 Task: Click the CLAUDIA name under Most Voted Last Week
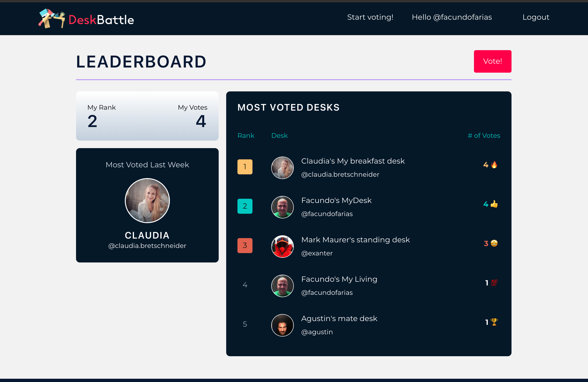(x=147, y=235)
